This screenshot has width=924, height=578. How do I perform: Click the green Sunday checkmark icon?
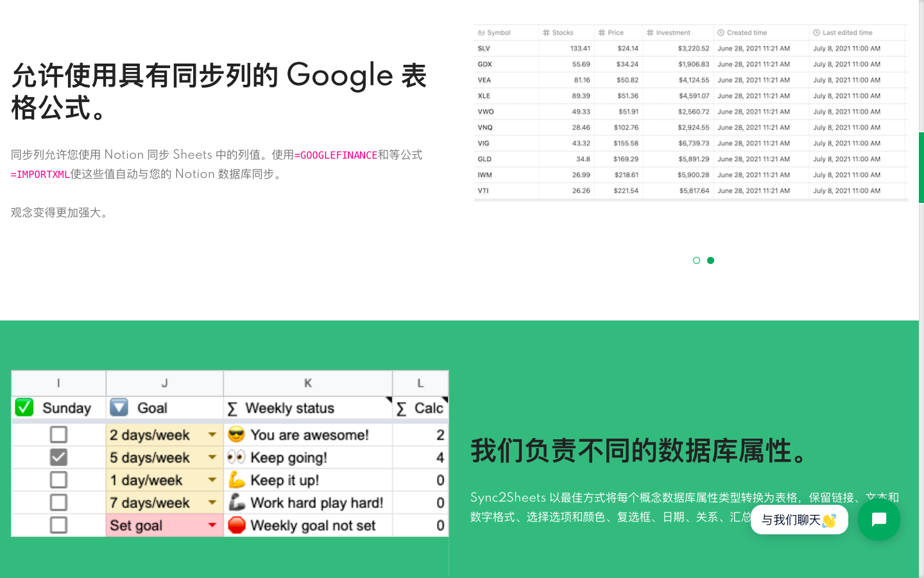[x=24, y=408]
